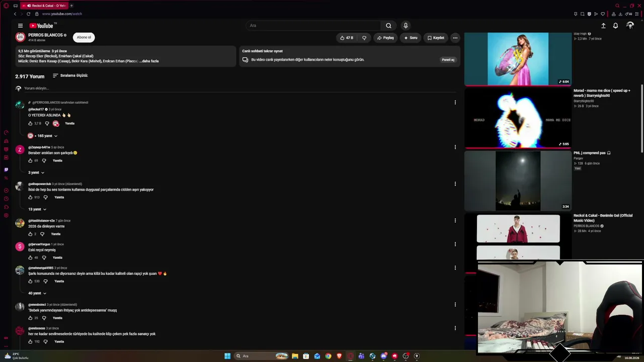Reply to the @HasilAslanov-v2e comment
644x362 pixels.
(x=56, y=234)
